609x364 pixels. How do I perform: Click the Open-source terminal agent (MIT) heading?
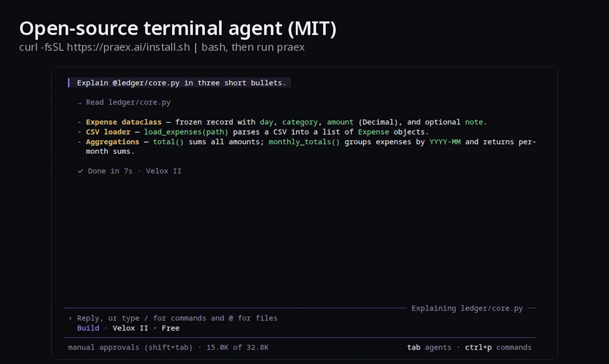coord(178,29)
